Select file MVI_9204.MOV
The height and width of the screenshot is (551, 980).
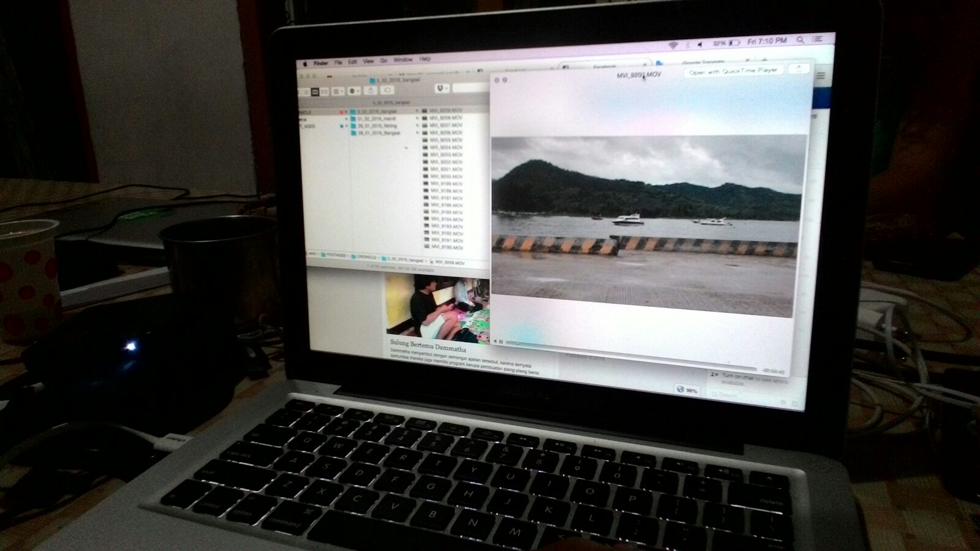click(x=442, y=147)
